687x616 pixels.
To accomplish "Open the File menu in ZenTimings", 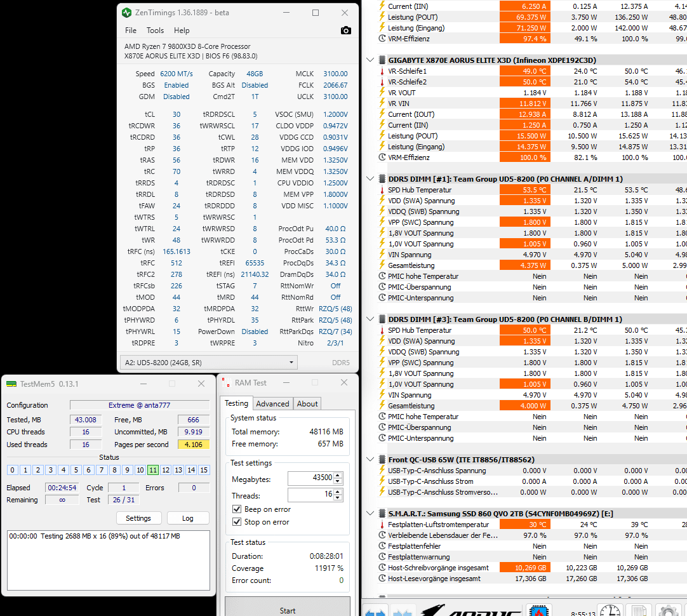I will (131, 30).
